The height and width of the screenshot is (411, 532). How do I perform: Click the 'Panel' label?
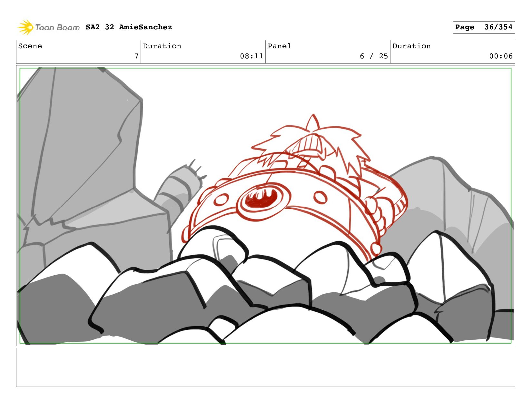point(280,46)
